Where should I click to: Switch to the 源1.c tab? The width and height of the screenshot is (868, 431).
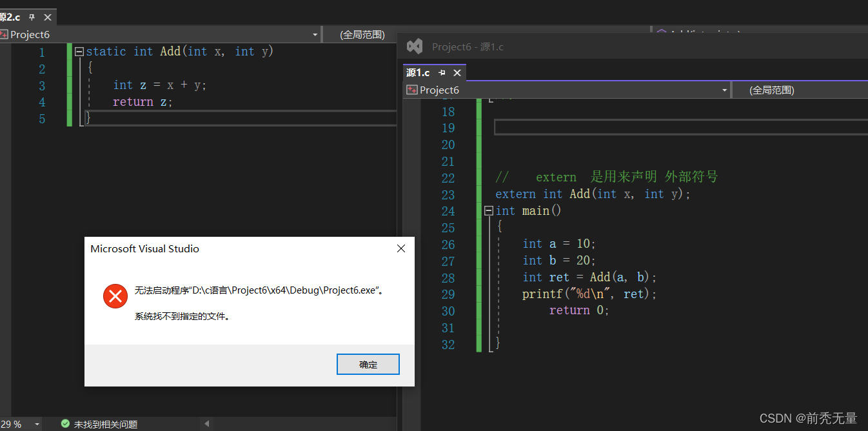coord(418,72)
